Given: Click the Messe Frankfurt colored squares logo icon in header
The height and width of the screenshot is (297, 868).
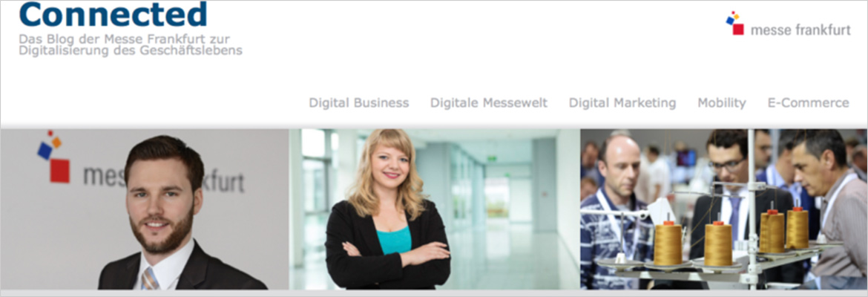Looking at the screenshot, I should point(734,23).
